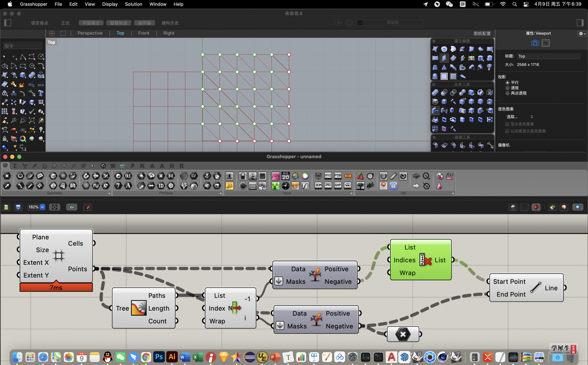This screenshot has width=588, height=365.
Task: Expand the Primitive panel via corner arrow
Action: click(x=221, y=193)
